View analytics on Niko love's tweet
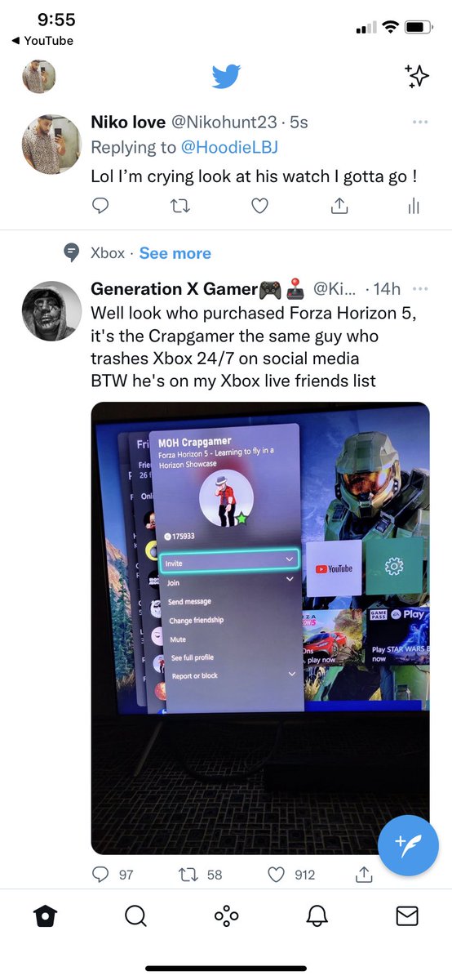This screenshot has width=452, height=980. coord(413,207)
